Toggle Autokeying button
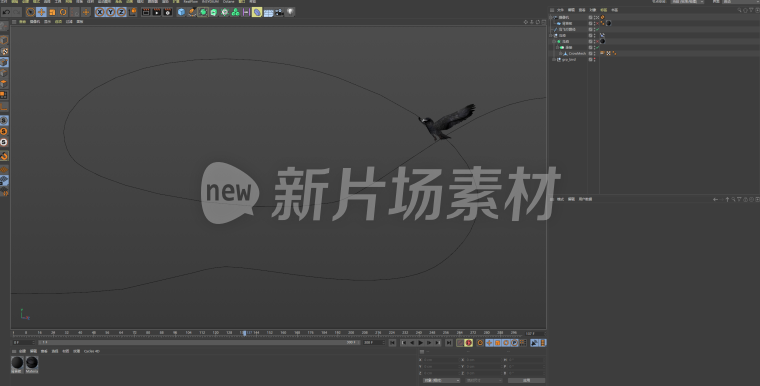The width and height of the screenshot is (760, 386). pos(469,343)
